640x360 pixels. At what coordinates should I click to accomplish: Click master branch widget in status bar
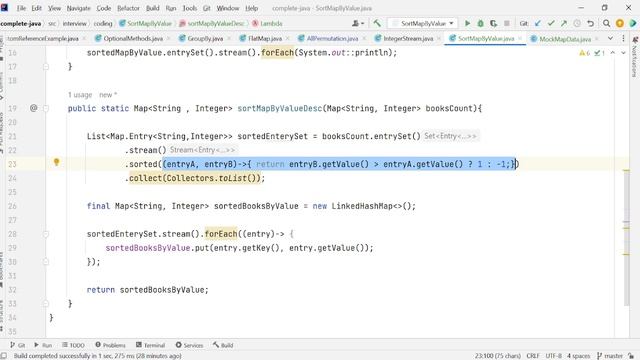pos(610,356)
